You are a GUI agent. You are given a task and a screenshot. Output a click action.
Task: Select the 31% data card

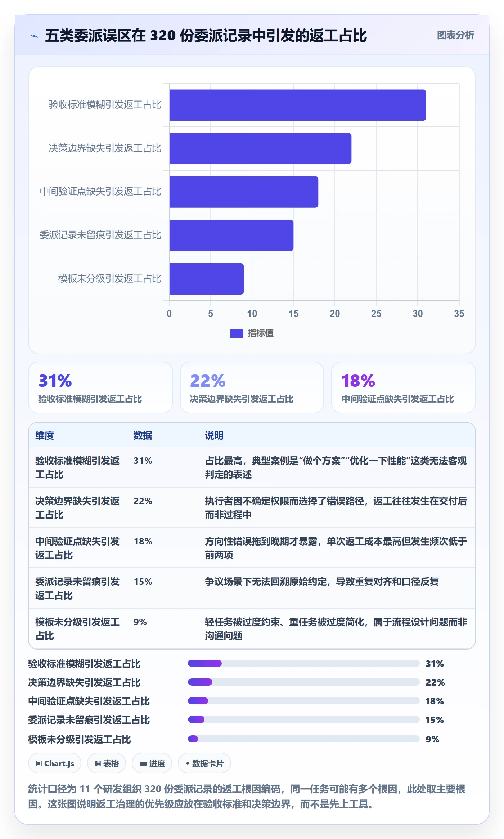(100, 387)
